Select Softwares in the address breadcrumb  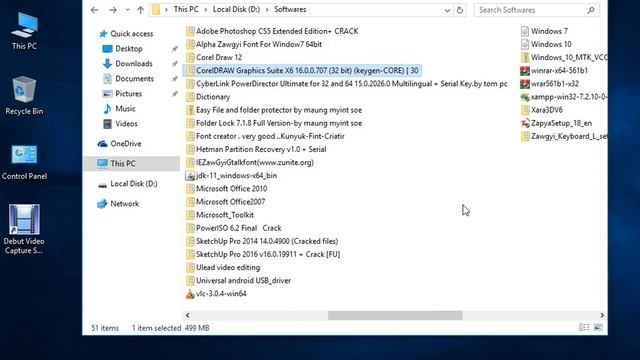[290, 9]
